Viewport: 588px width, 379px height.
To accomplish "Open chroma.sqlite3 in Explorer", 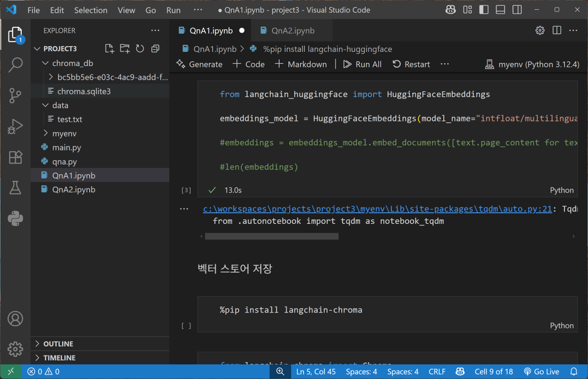I will click(x=84, y=91).
